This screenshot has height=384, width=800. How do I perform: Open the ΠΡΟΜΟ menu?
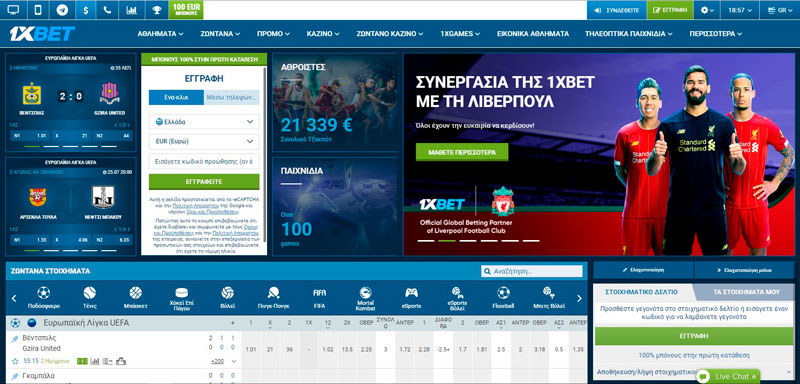point(273,34)
